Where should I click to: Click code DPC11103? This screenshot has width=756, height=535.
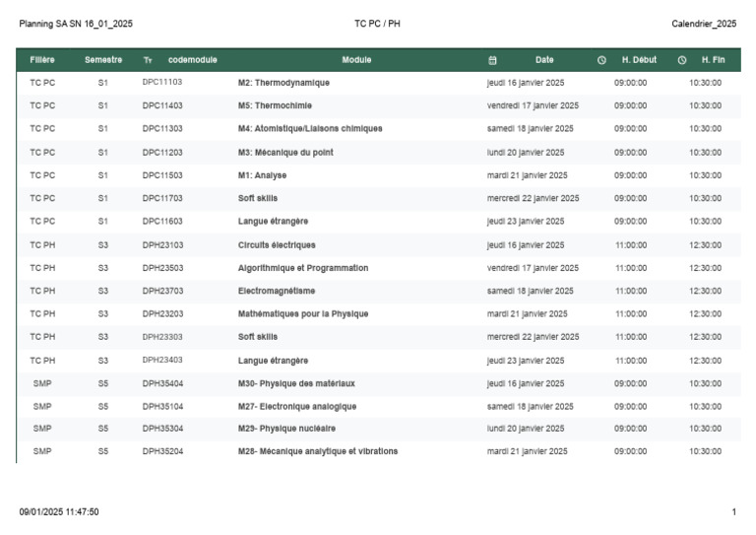click(x=162, y=82)
